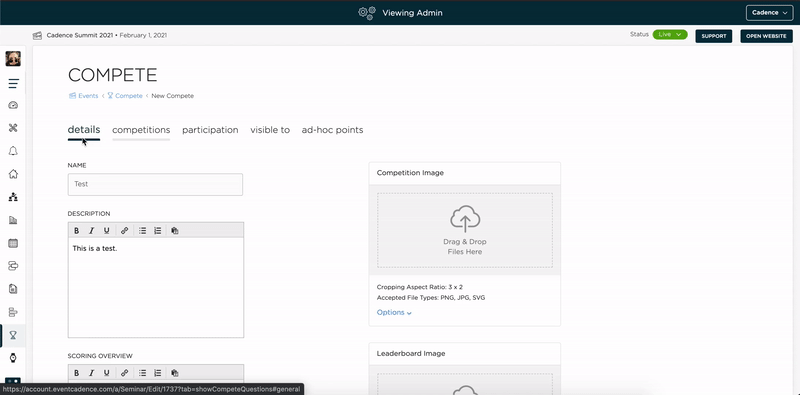This screenshot has width=800, height=395.
Task: Apply Bold in the Description editor
Action: (77, 231)
